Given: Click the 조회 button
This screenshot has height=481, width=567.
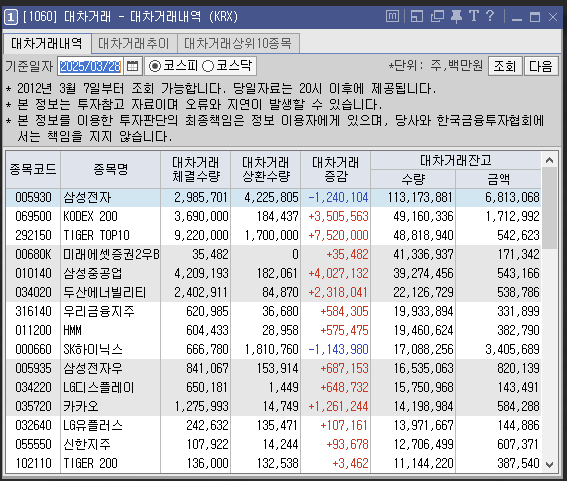Looking at the screenshot, I should click(x=505, y=66).
